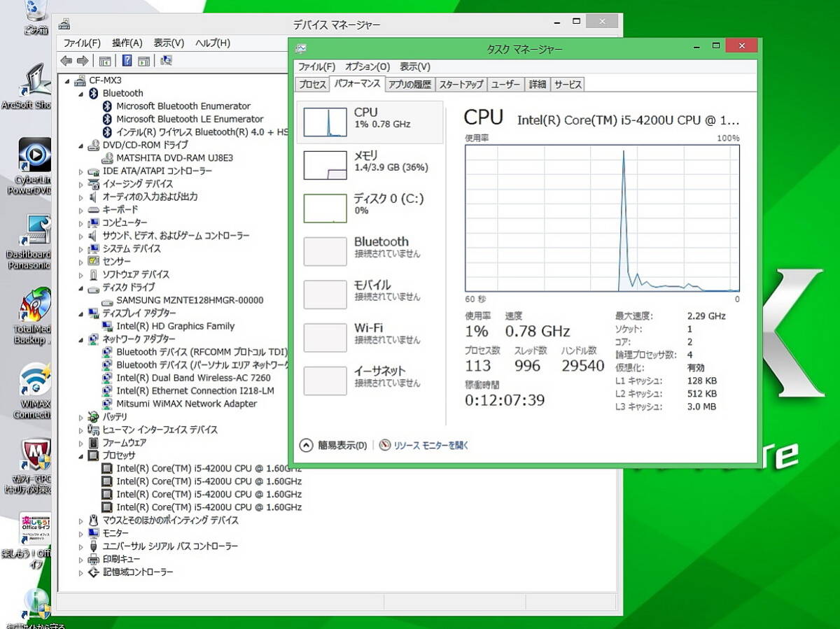This screenshot has height=629, width=840.
Task: Switch to the プロセス tab
Action: [x=312, y=85]
